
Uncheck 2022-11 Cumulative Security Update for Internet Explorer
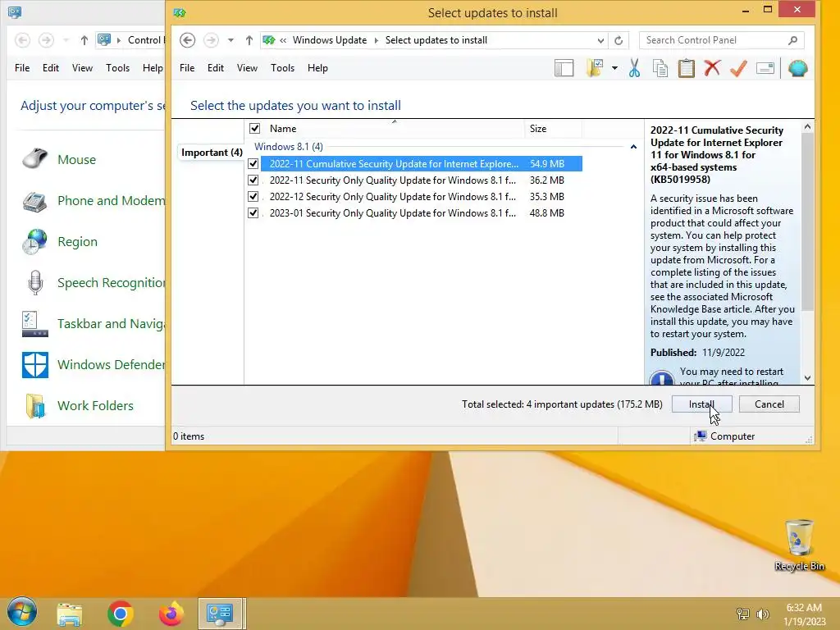pos(253,164)
